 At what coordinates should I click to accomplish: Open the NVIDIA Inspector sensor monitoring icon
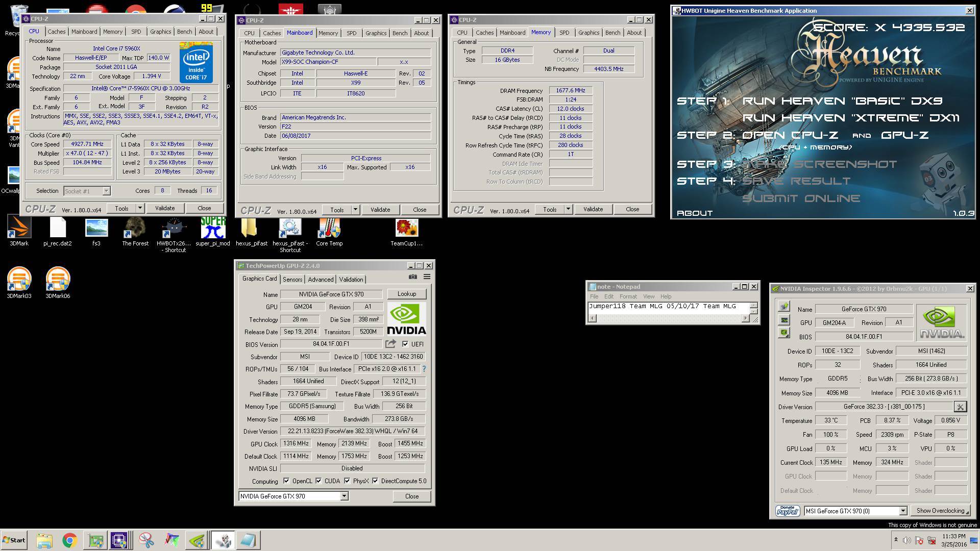pyautogui.click(x=784, y=320)
